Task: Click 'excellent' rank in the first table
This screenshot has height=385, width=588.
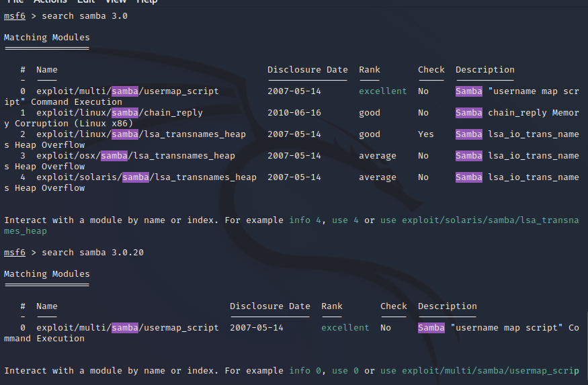Action: click(x=382, y=91)
